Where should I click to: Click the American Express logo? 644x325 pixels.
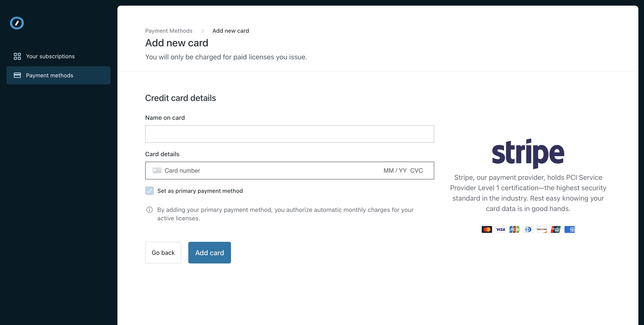click(x=569, y=229)
